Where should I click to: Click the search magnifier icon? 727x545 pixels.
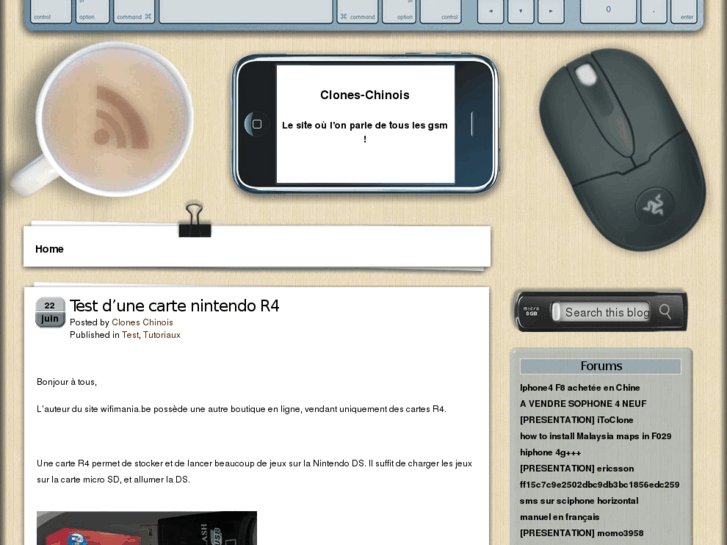pos(665,312)
